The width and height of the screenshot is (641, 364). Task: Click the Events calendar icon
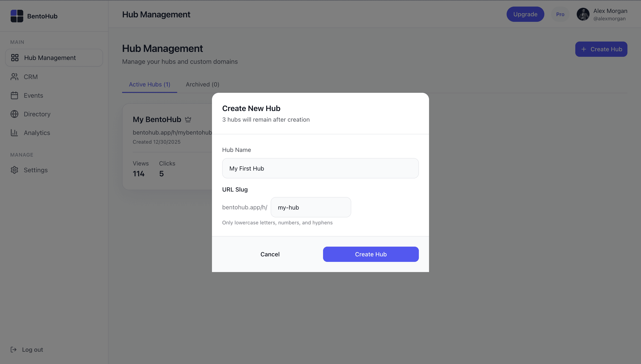[14, 95]
